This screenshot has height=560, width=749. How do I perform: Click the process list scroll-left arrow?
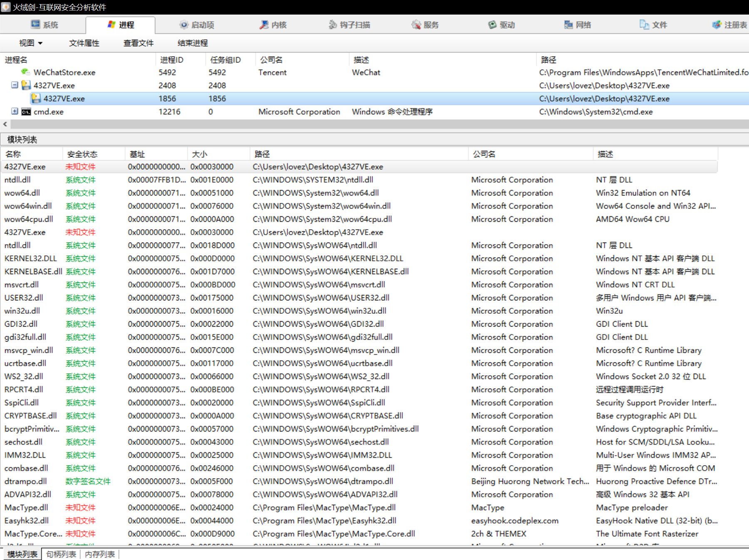[x=5, y=124]
